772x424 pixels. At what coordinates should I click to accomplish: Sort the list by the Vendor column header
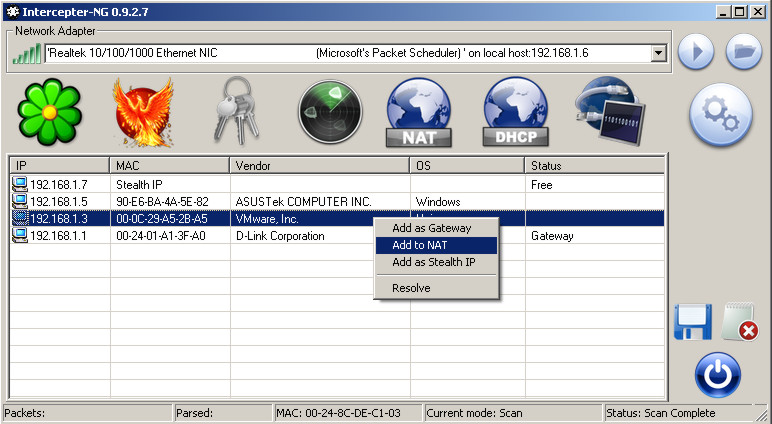(320, 165)
